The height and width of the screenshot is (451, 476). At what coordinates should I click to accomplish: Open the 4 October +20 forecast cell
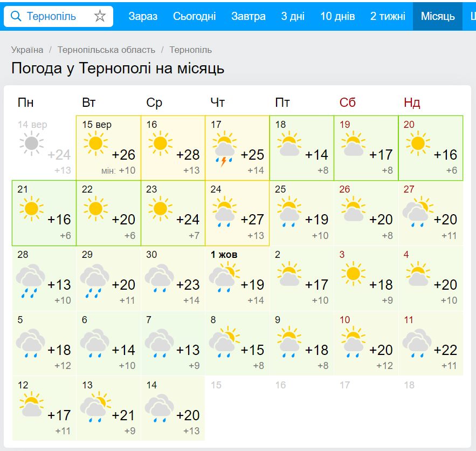[431, 278]
